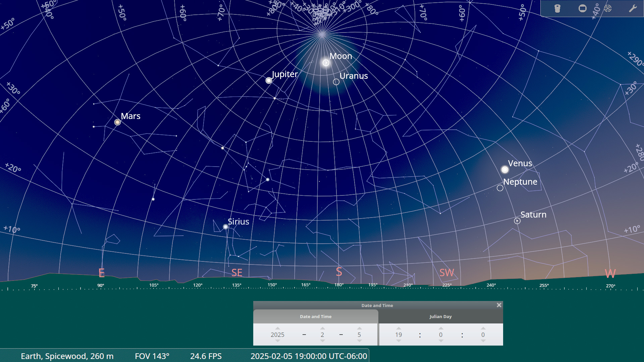Select the Date and Time tab
Viewport: 644px width, 362px height.
tap(316, 316)
